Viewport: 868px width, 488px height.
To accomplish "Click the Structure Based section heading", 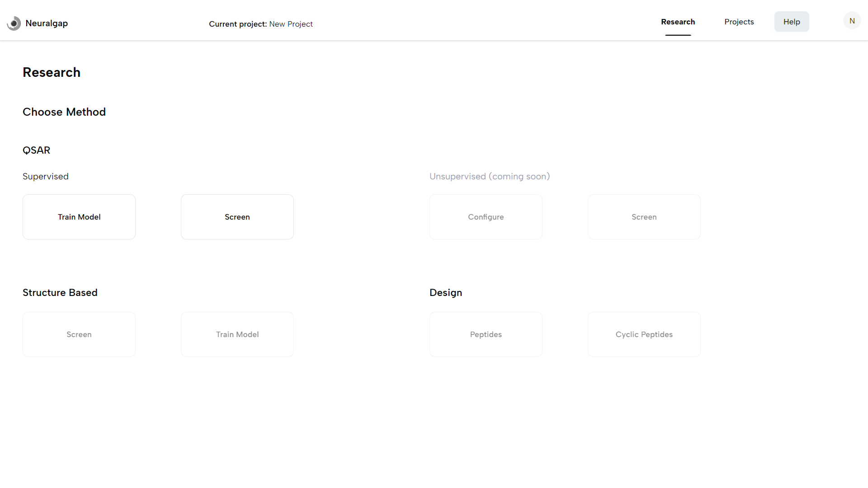I will [x=60, y=293].
